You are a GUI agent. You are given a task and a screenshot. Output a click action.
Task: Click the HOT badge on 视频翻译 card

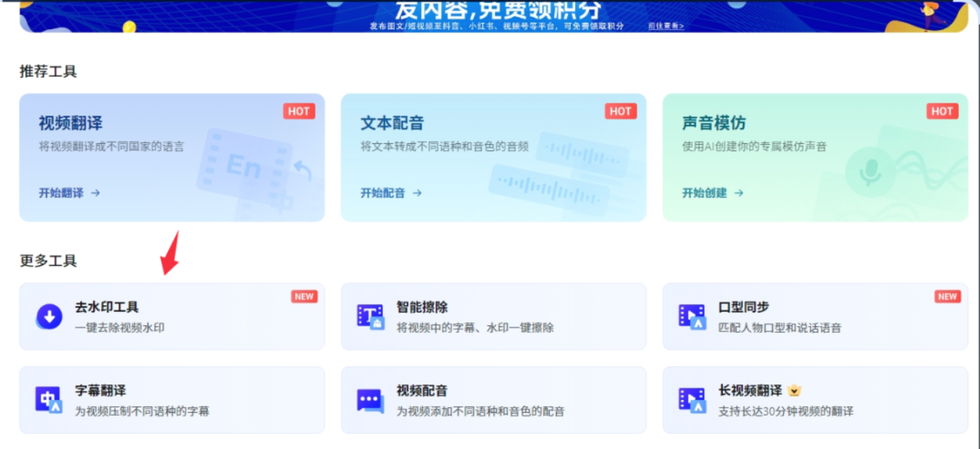coord(299,111)
